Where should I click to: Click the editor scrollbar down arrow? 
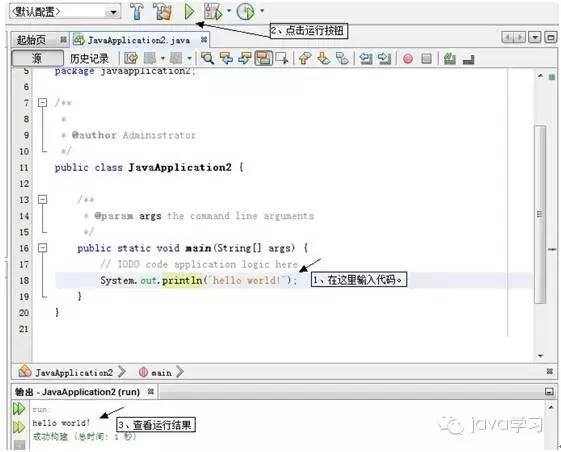click(x=540, y=356)
